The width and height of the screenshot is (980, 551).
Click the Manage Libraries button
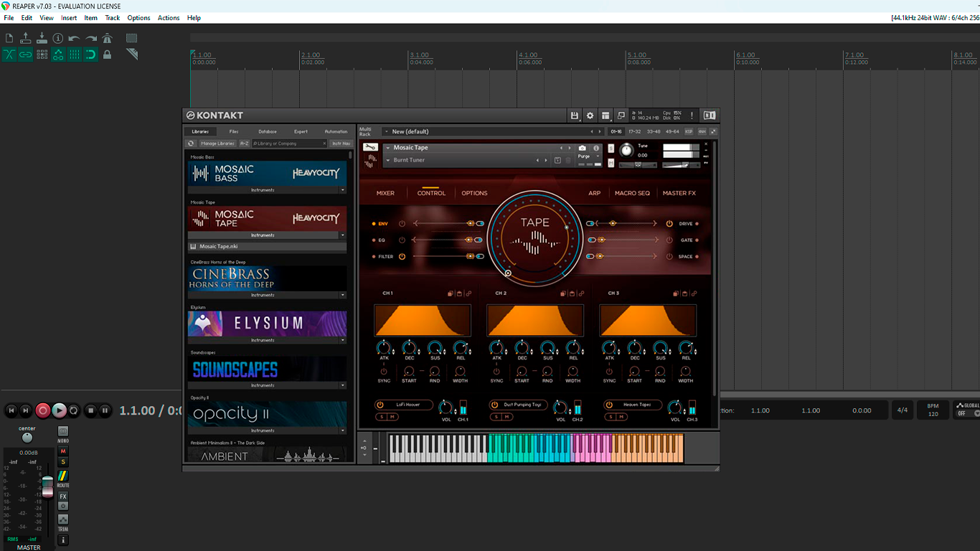217,143
